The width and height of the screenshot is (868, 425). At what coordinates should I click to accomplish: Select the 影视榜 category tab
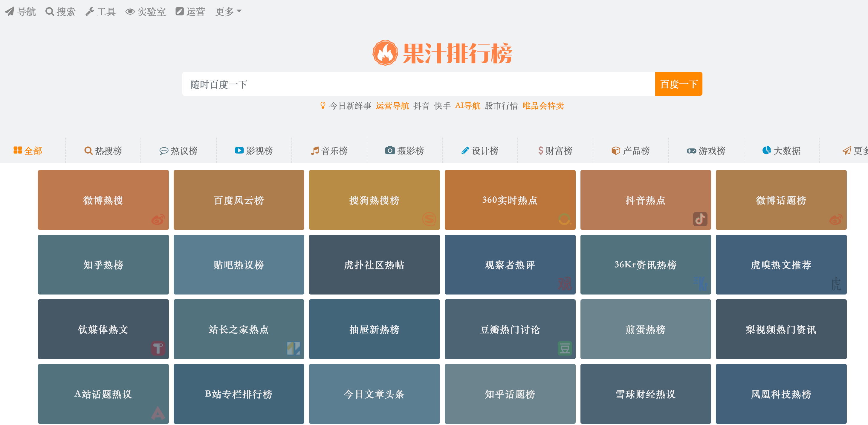point(254,151)
